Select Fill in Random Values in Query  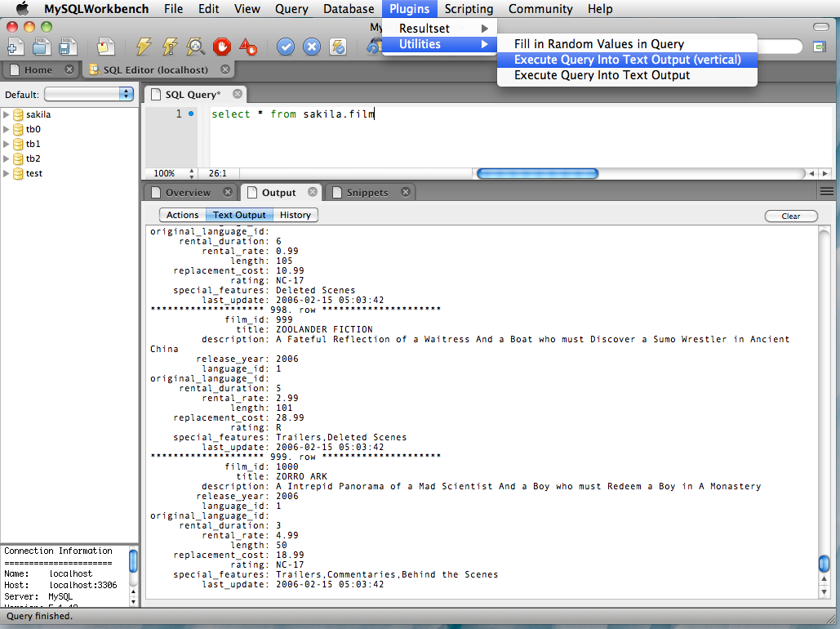pos(598,44)
